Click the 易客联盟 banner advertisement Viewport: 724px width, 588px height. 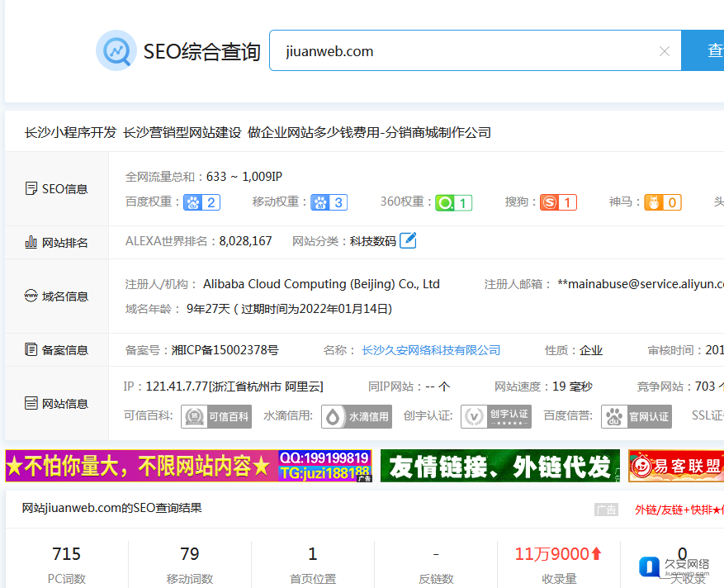pyautogui.click(x=675, y=467)
